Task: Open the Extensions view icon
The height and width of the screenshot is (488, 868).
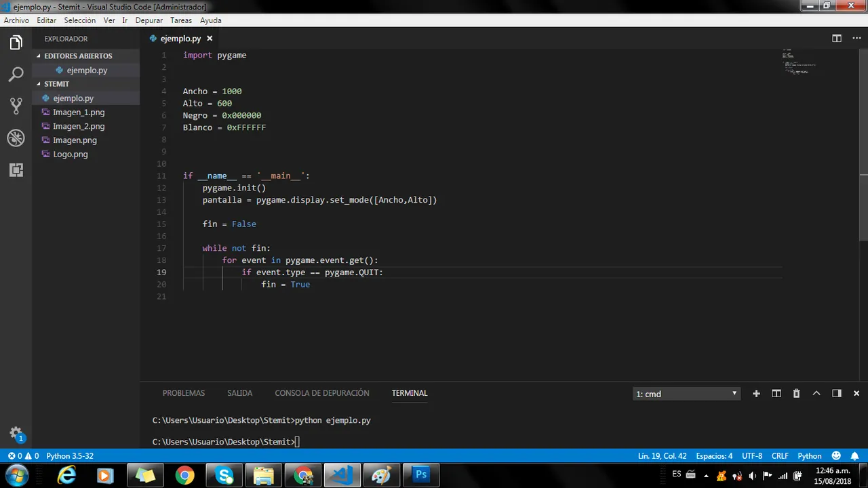Action: click(16, 170)
